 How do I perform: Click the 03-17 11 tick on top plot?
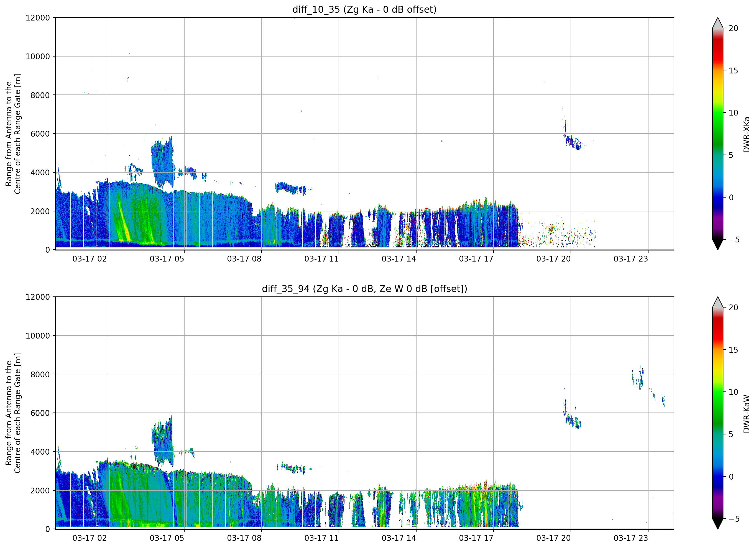click(x=322, y=259)
